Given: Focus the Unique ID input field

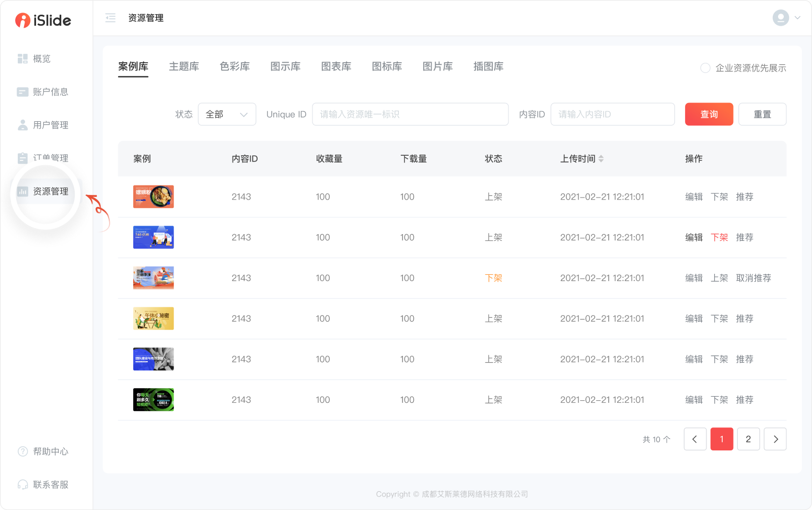Looking at the screenshot, I should pos(410,114).
